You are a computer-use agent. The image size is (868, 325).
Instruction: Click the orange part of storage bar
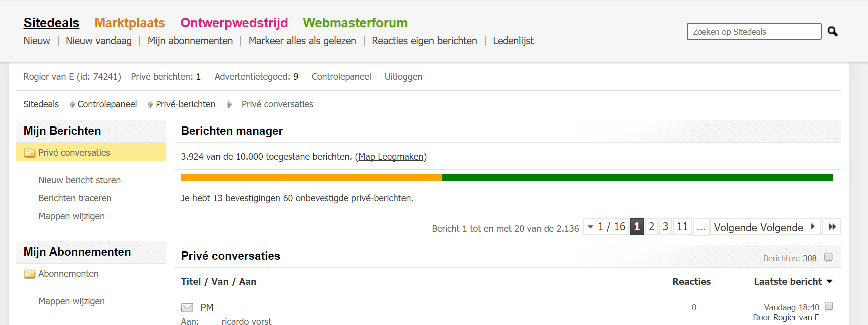coord(311,177)
